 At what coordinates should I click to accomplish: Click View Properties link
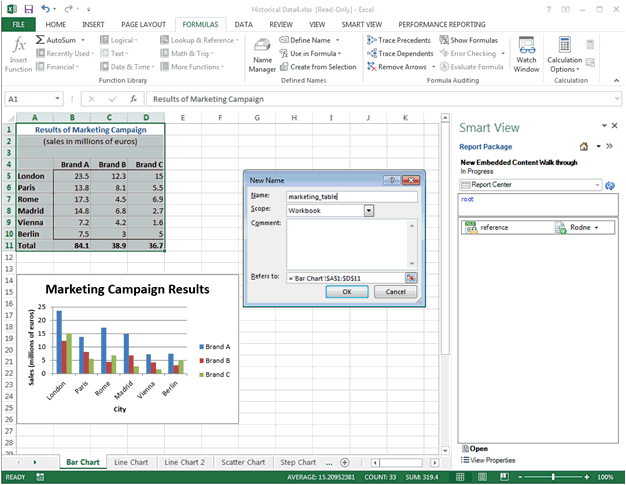[x=488, y=460]
